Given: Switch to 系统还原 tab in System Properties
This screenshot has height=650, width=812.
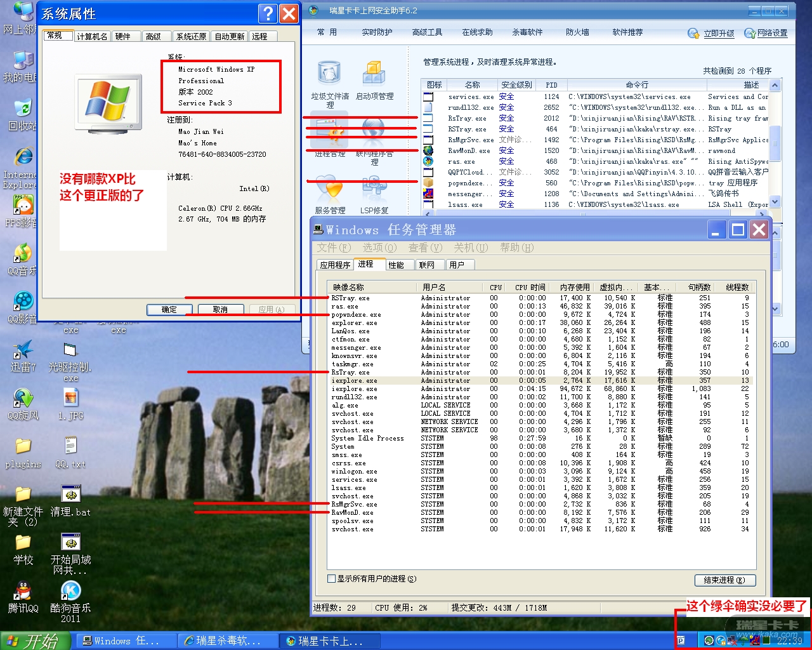Looking at the screenshot, I should coord(192,37).
